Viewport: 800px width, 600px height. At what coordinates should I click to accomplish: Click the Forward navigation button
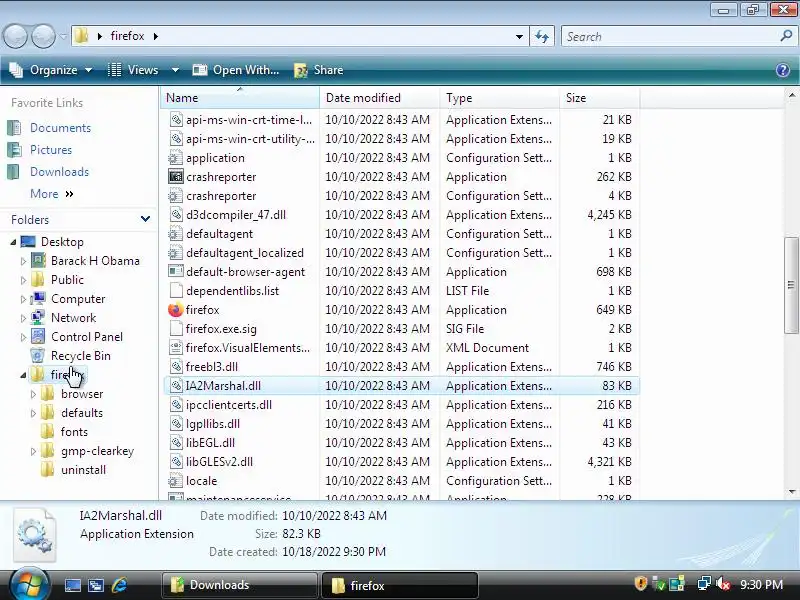(x=43, y=36)
